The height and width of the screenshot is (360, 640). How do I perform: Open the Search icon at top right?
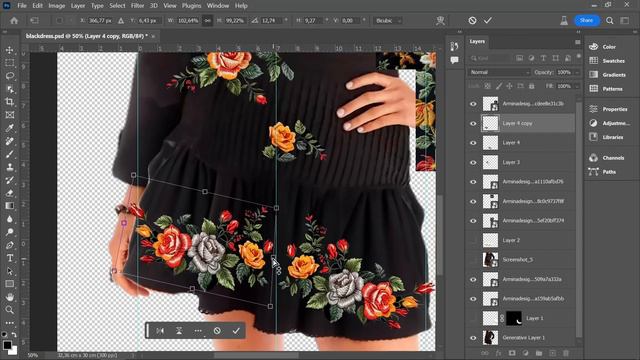coord(609,20)
